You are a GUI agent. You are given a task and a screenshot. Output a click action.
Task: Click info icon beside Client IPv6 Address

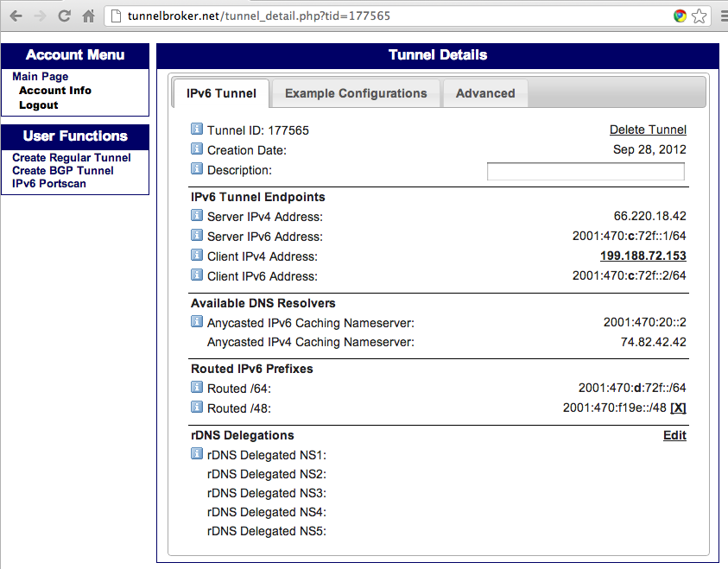click(x=197, y=276)
